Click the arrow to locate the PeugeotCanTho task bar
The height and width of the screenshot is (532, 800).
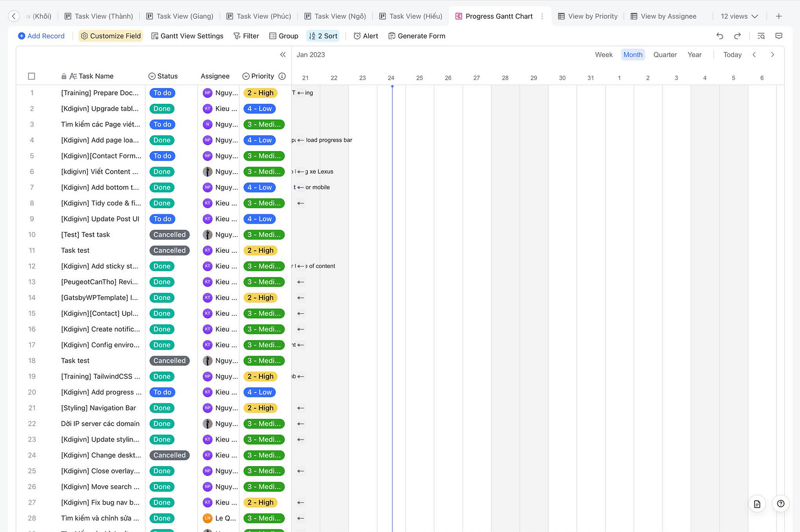[301, 282]
